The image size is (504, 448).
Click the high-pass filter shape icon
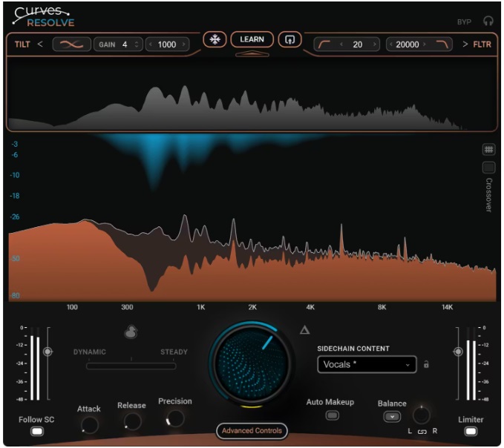(x=325, y=45)
